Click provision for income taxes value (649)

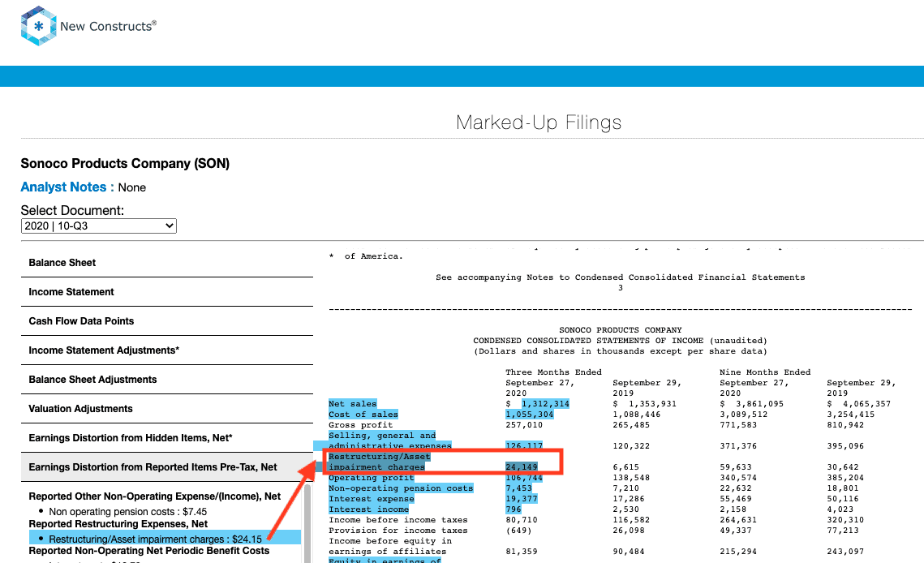point(518,531)
